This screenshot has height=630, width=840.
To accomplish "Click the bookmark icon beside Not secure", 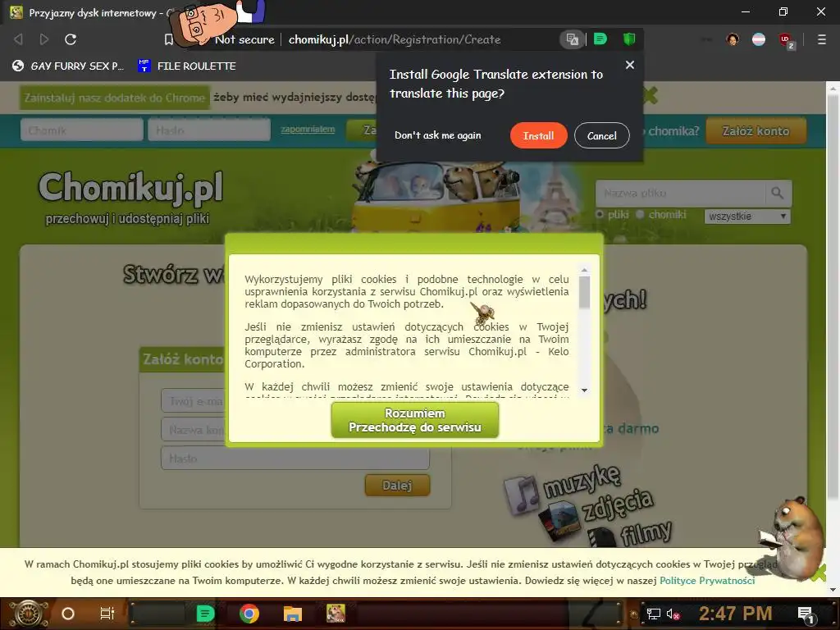I will (x=169, y=39).
